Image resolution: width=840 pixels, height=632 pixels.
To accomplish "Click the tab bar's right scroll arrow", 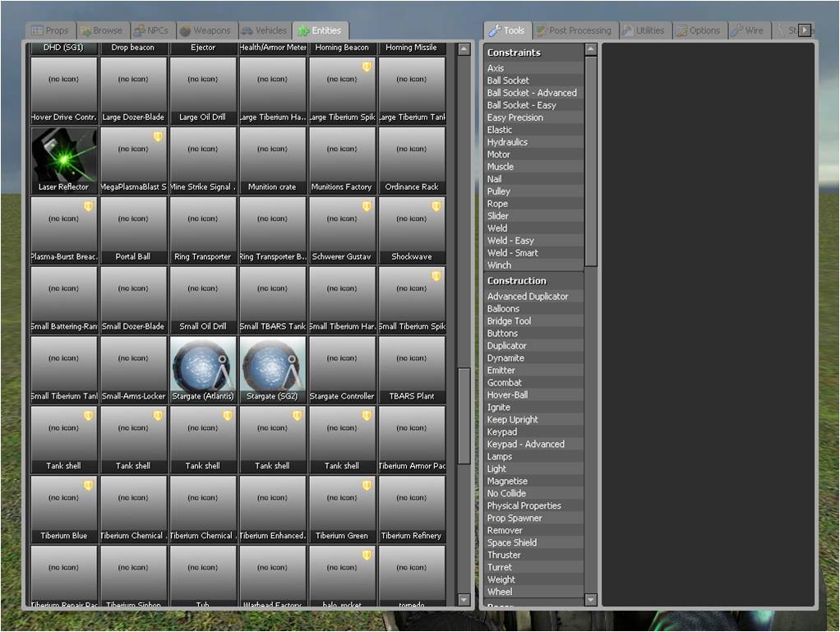I will click(x=804, y=30).
